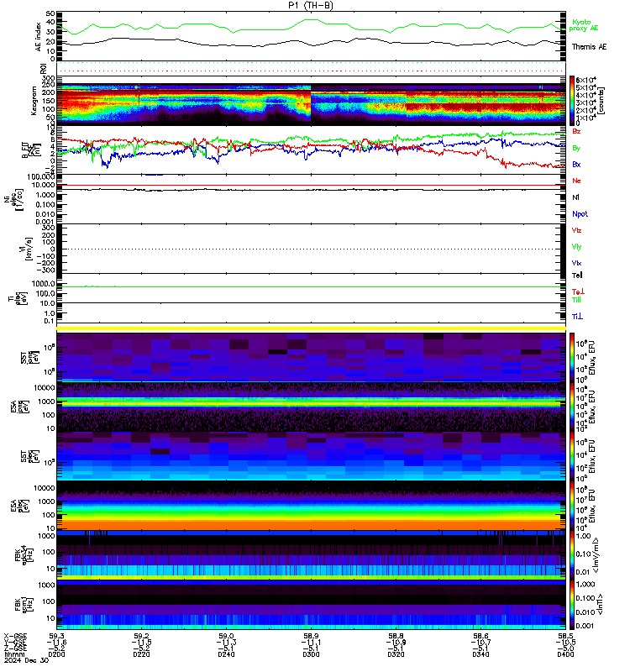Select the blue Ti perpendicular legend label
The image size is (630, 672).
coord(577,317)
